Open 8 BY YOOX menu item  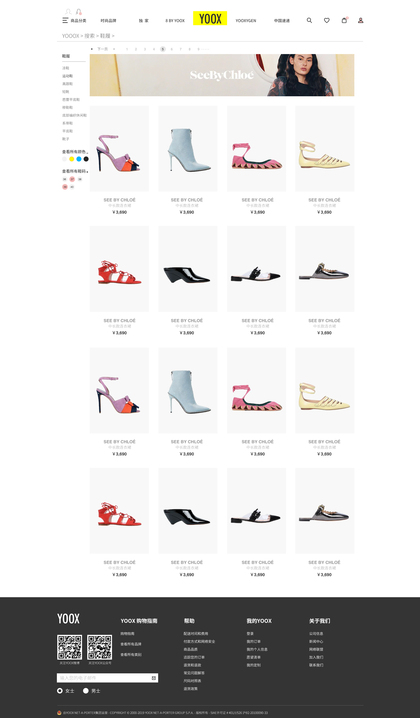[175, 21]
